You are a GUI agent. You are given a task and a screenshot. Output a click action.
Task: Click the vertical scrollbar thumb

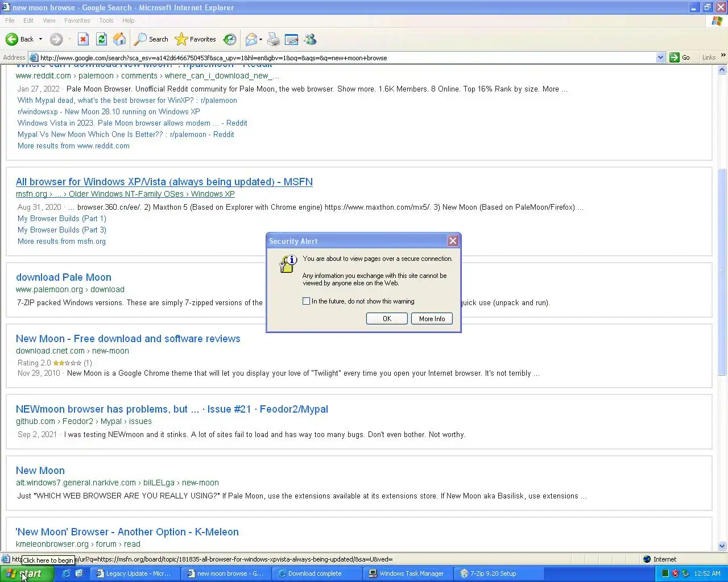point(722,272)
